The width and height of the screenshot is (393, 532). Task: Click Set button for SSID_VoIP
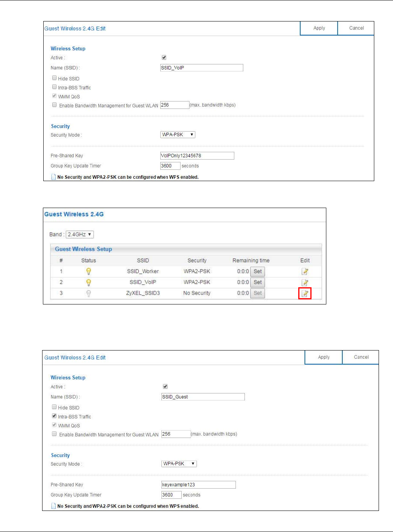click(x=258, y=282)
